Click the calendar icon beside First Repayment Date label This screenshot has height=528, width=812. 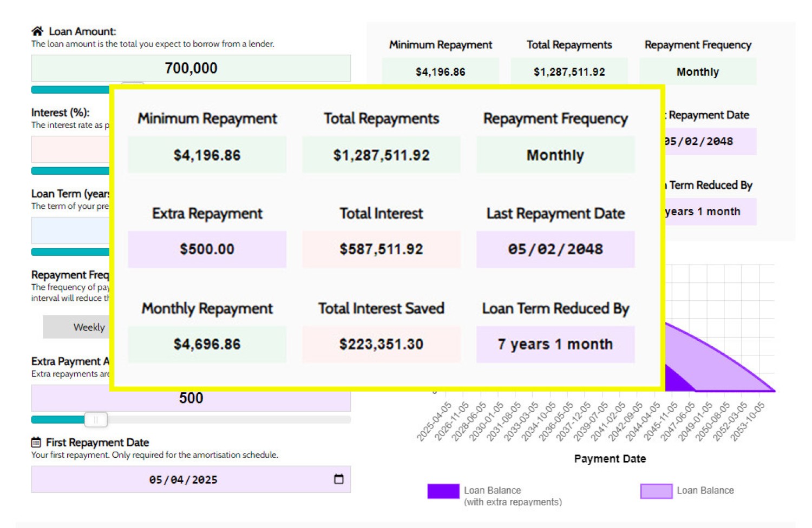[x=36, y=442]
